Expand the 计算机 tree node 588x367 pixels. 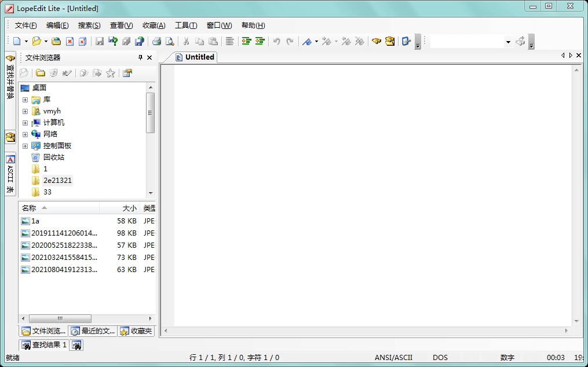25,123
